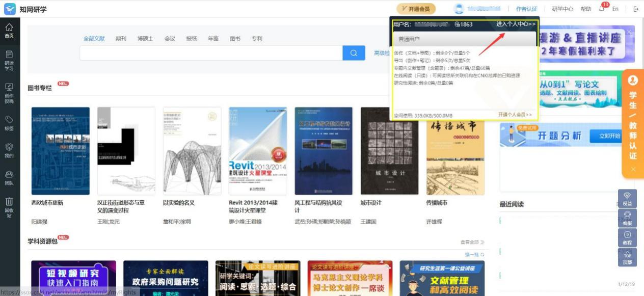Select the 博硕士 search tab

pyautogui.click(x=145, y=39)
